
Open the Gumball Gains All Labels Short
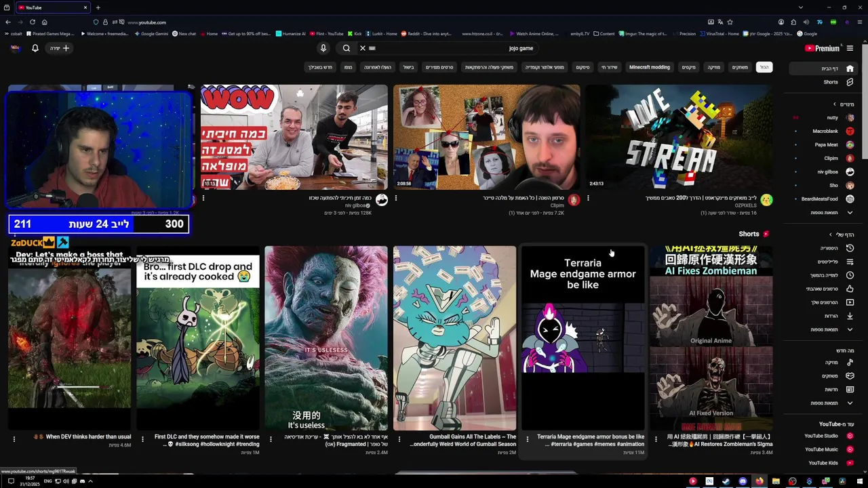[x=454, y=338]
